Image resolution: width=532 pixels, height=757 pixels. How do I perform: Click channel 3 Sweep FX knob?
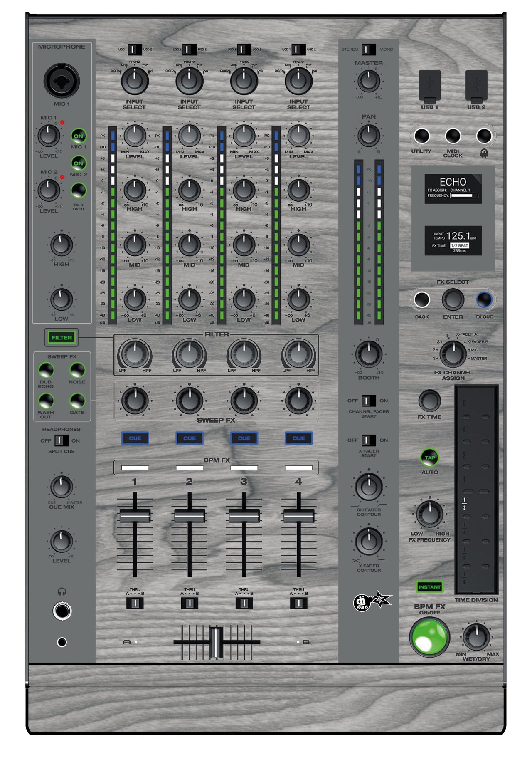244,401
